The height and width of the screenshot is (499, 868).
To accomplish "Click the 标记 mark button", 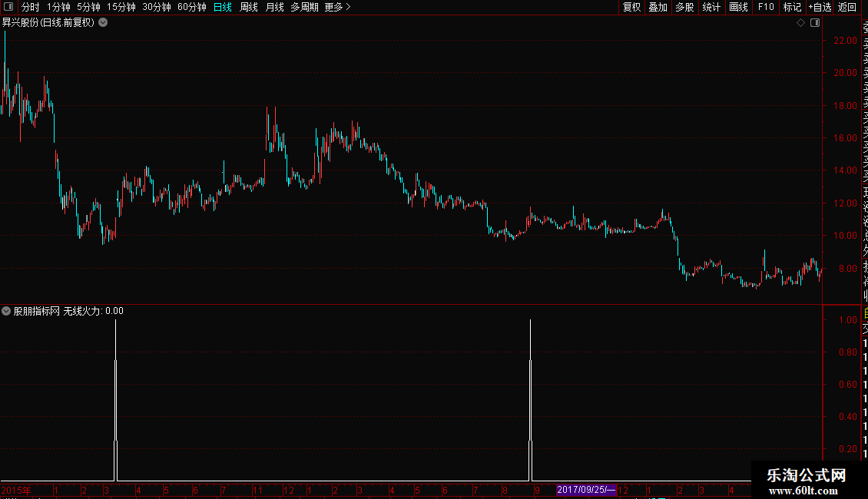I will coord(792,7).
